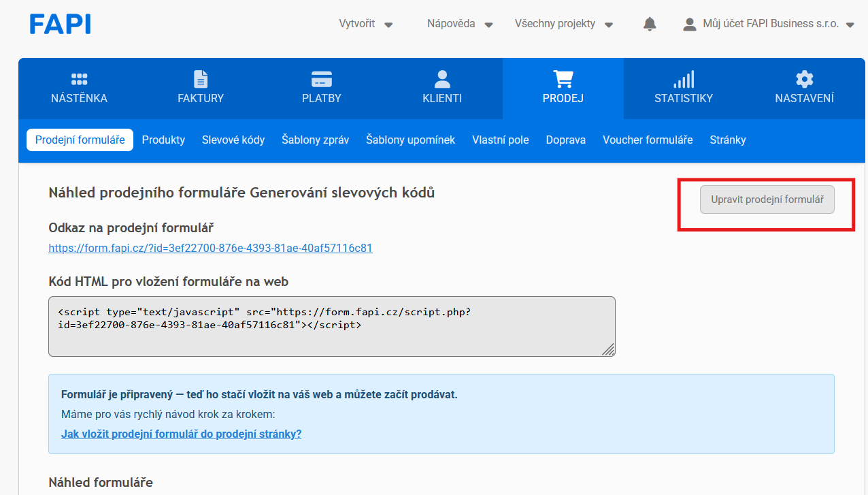This screenshot has height=495, width=868.
Task: Open the notifications bell icon
Action: coord(650,24)
